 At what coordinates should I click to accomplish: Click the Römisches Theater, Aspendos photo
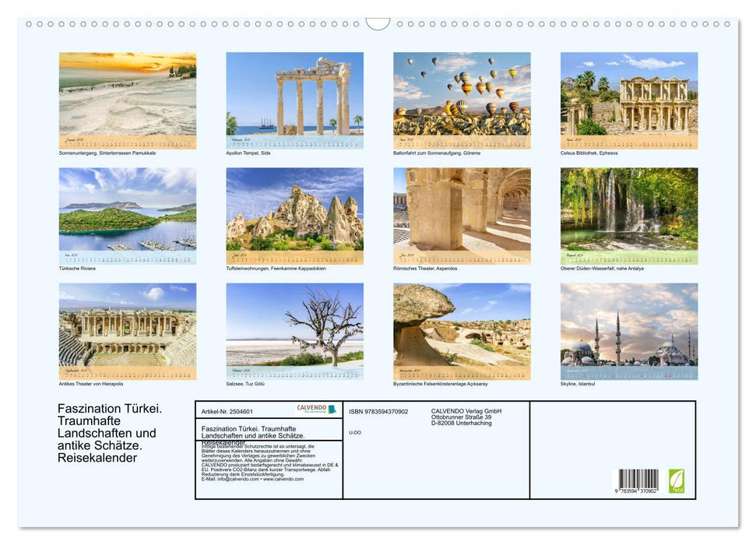pyautogui.click(x=462, y=216)
